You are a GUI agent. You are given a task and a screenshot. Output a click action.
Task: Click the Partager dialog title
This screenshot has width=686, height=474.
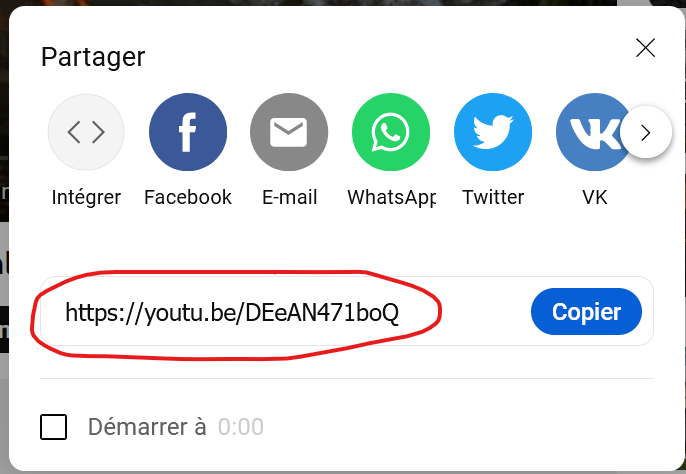coord(93,57)
